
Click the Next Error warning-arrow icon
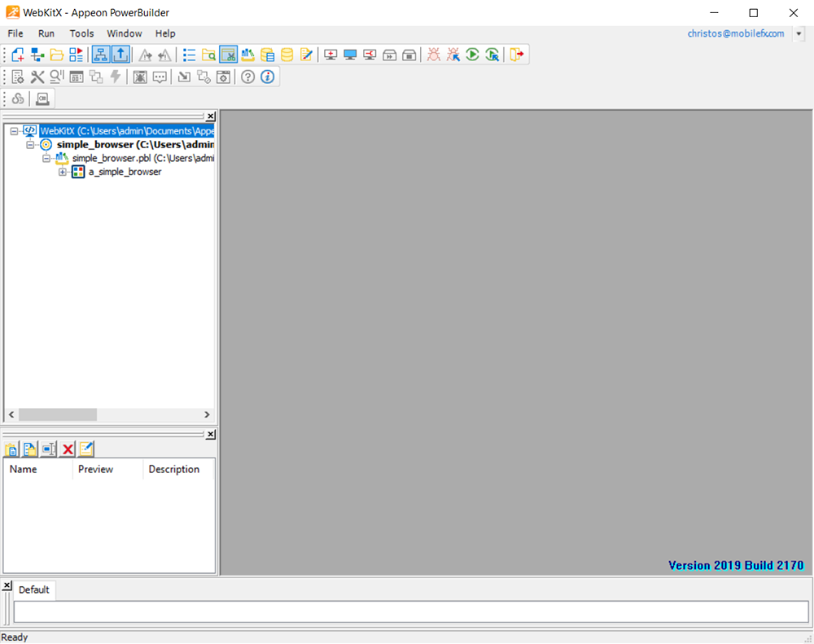(x=145, y=55)
